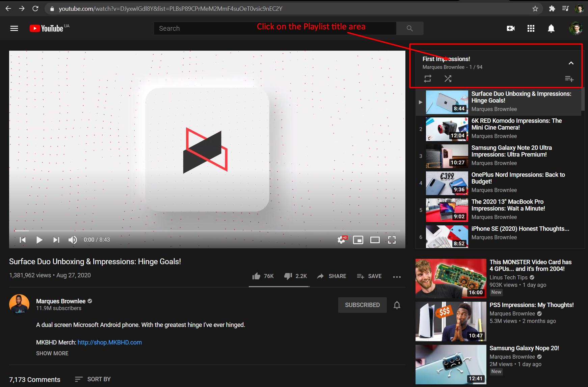Image resolution: width=588 pixels, height=387 pixels.
Task: Open Marques Brownlee channel name link
Action: [61, 301]
